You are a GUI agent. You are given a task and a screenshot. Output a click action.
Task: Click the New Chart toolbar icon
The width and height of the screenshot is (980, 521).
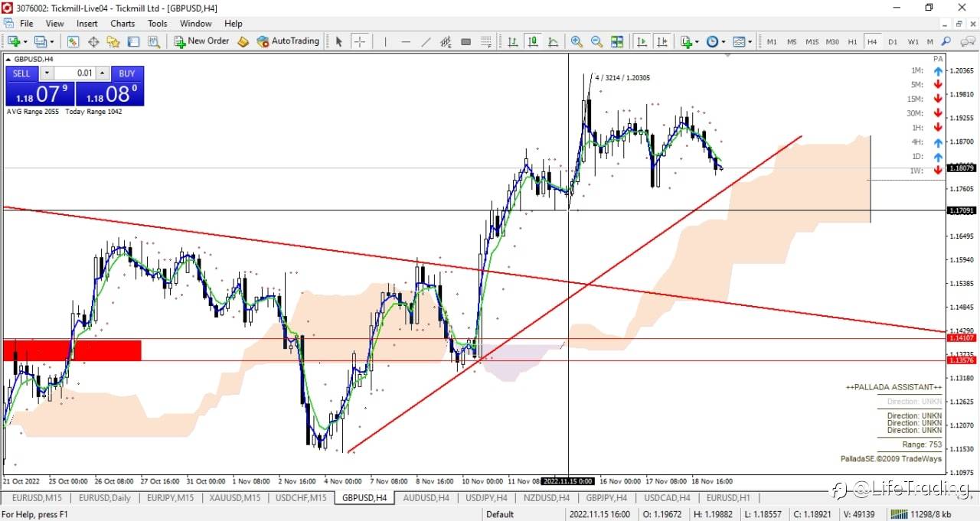[14, 41]
